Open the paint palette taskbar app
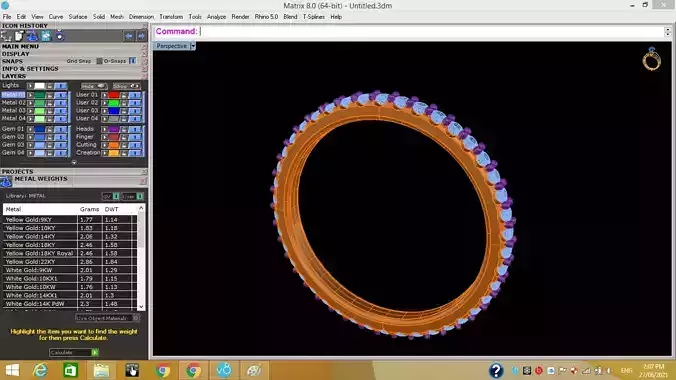 (x=254, y=371)
